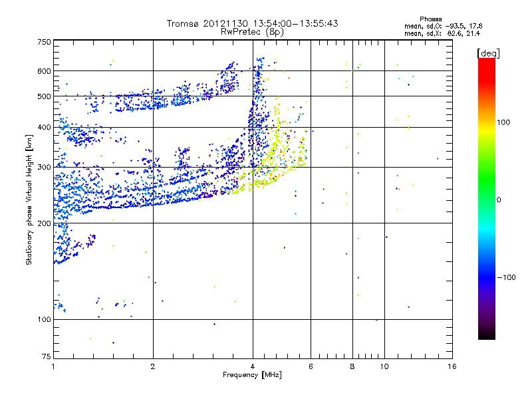532x399 pixels.
Task: Click the 'Frequency [MHz]' axis label
Action: click(x=252, y=375)
